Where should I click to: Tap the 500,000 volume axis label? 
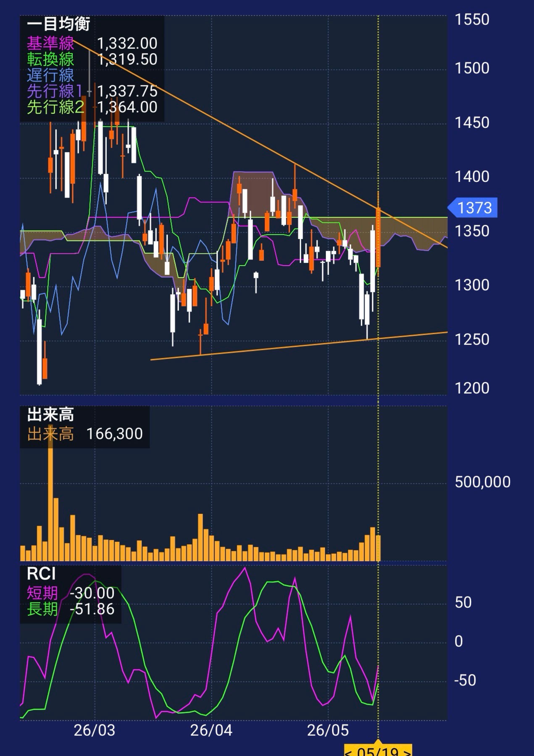483,482
